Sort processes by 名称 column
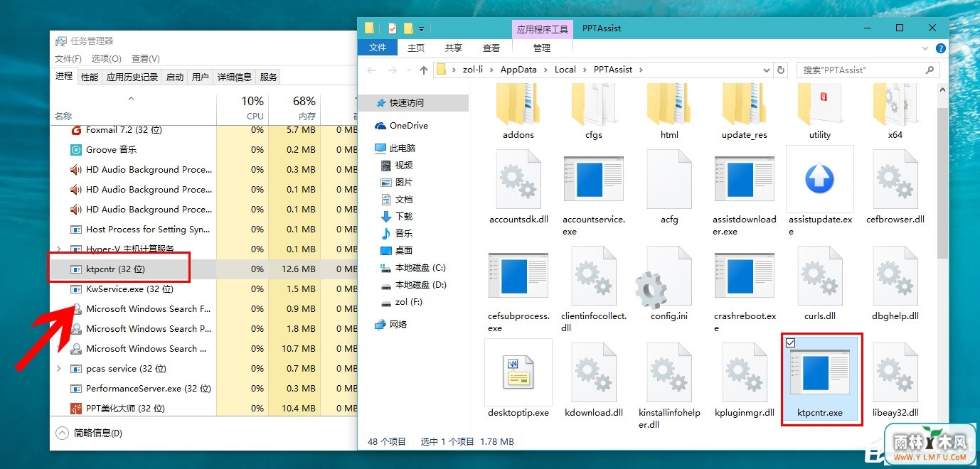 pyautogui.click(x=134, y=108)
